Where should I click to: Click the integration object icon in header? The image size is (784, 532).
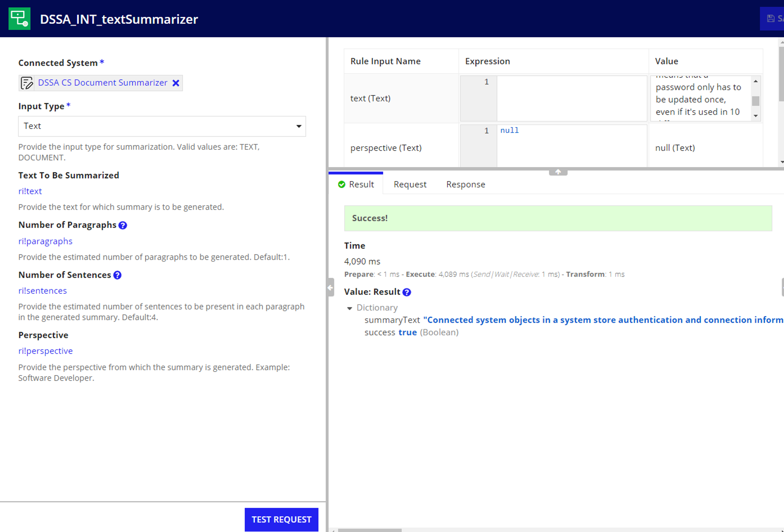click(19, 19)
